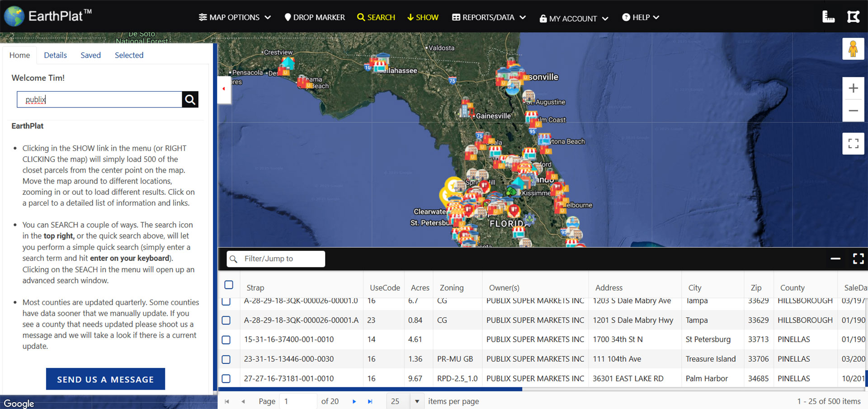Image resolution: width=868 pixels, height=409 pixels.
Task: Click the yellow star marker near Spring Hill
Action: [x=453, y=185]
